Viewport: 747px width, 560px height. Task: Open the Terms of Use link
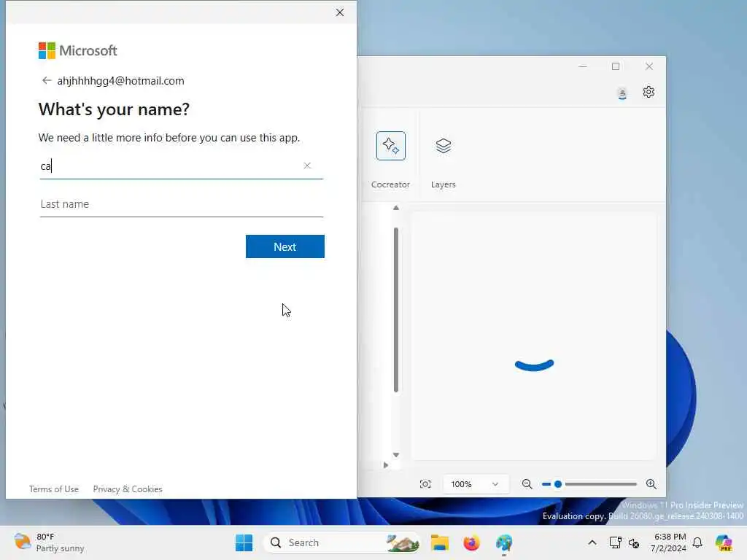point(54,489)
